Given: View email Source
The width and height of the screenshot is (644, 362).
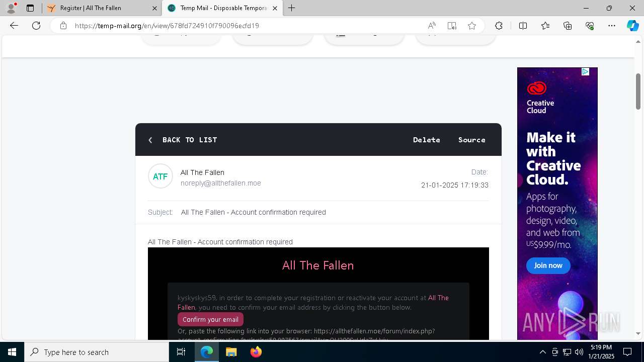Looking at the screenshot, I should coord(472,140).
